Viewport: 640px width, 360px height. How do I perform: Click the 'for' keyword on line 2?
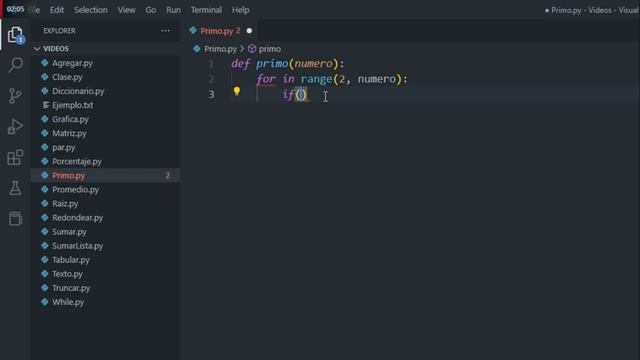point(266,79)
